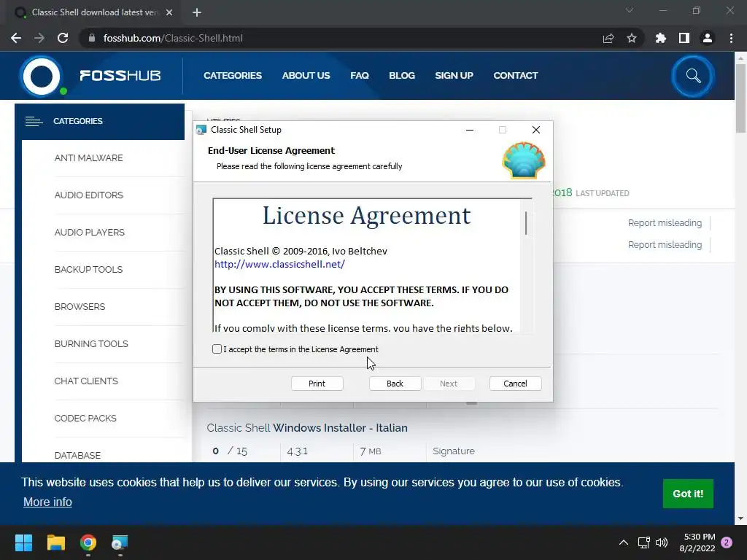The width and height of the screenshot is (747, 560).
Task: Click the license agreement scrollbar thumb
Action: [x=526, y=223]
